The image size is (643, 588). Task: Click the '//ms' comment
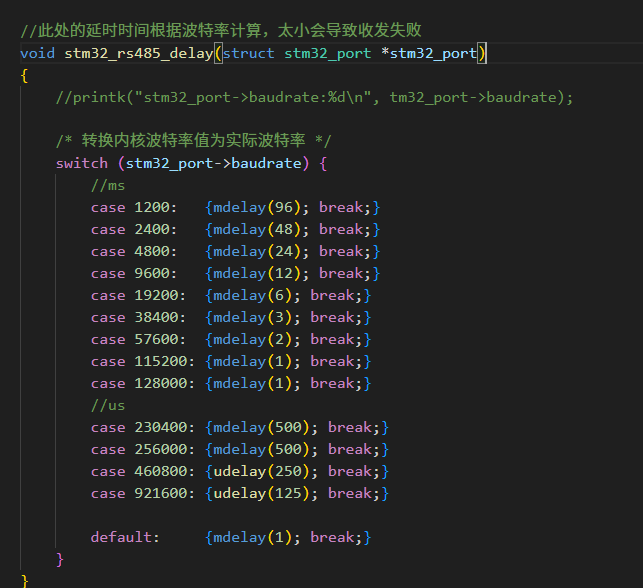point(108,185)
